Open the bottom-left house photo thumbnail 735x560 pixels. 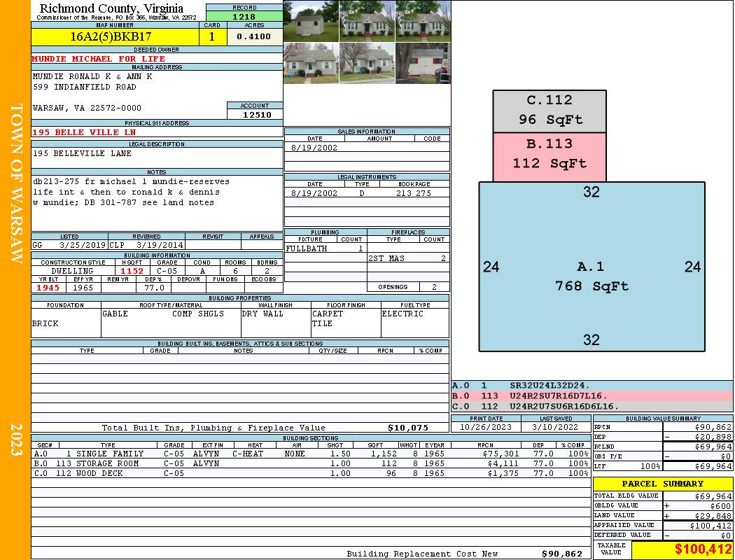click(x=311, y=63)
